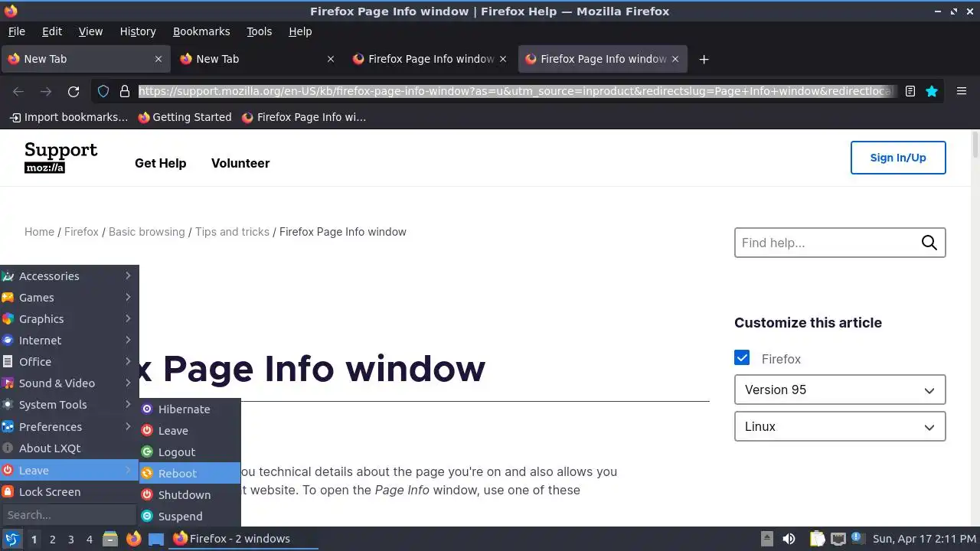Click the Leave item with red power icon in submenu
This screenshot has width=980, height=551.
(x=190, y=431)
